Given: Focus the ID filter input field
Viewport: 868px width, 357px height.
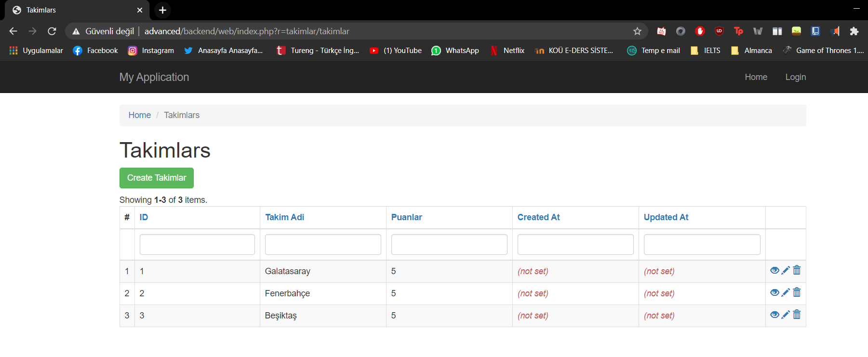Looking at the screenshot, I should click(197, 245).
